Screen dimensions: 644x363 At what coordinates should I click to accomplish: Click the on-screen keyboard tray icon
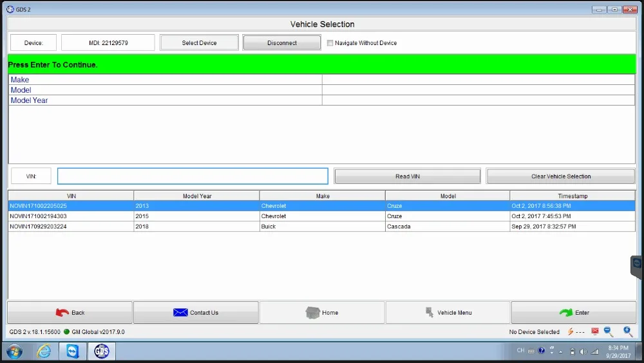pyautogui.click(x=531, y=351)
